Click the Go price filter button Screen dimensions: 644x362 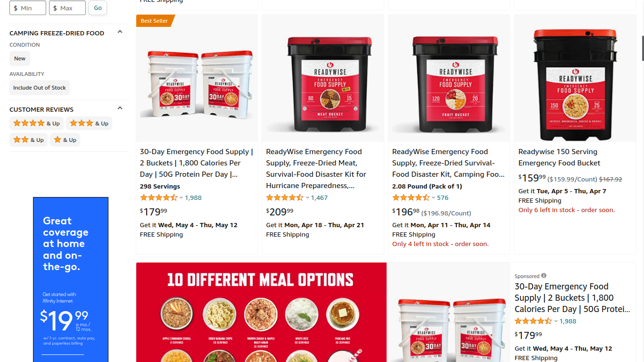click(98, 8)
